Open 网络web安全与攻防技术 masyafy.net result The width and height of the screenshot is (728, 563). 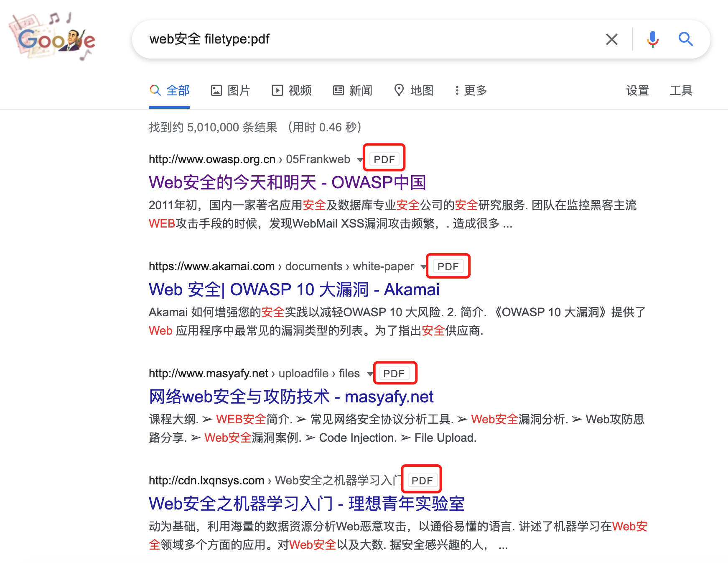pos(291,397)
